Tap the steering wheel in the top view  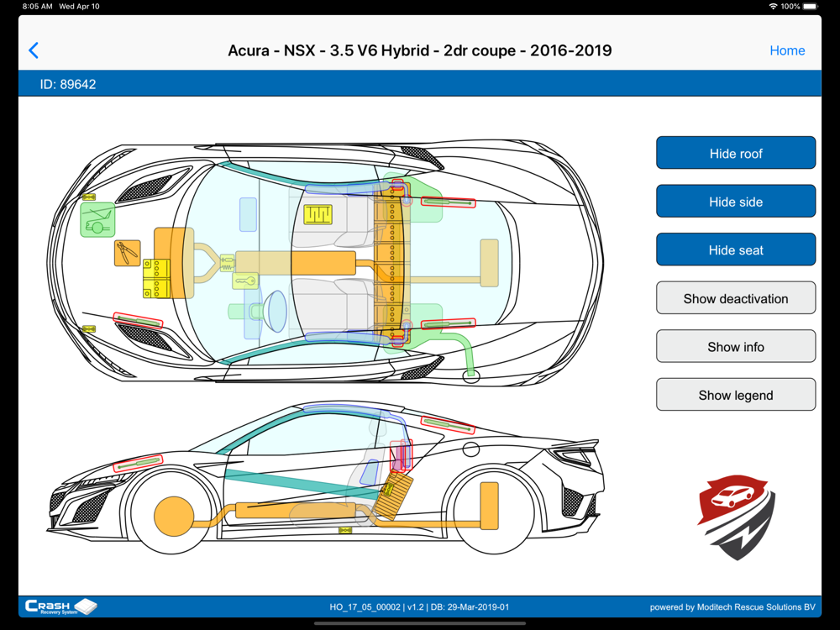tap(276, 312)
